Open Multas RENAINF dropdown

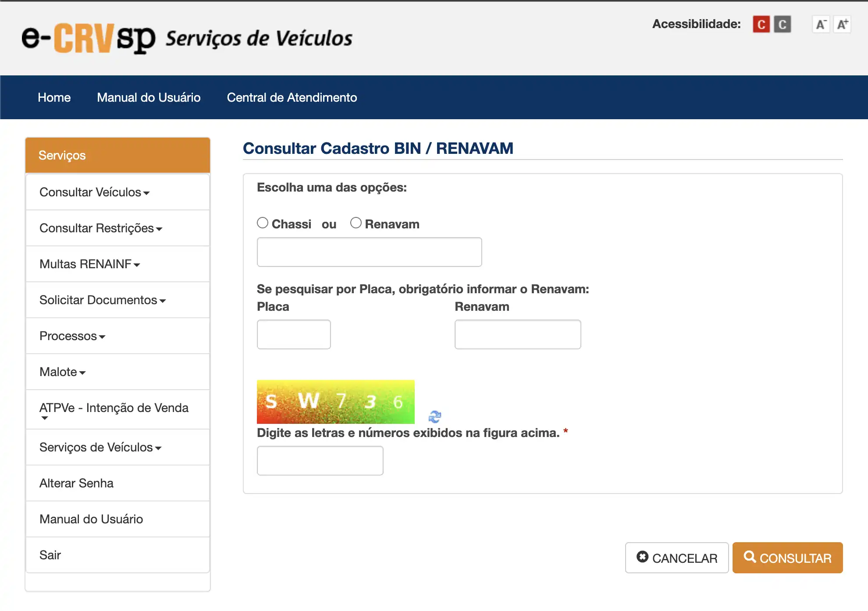(x=89, y=264)
